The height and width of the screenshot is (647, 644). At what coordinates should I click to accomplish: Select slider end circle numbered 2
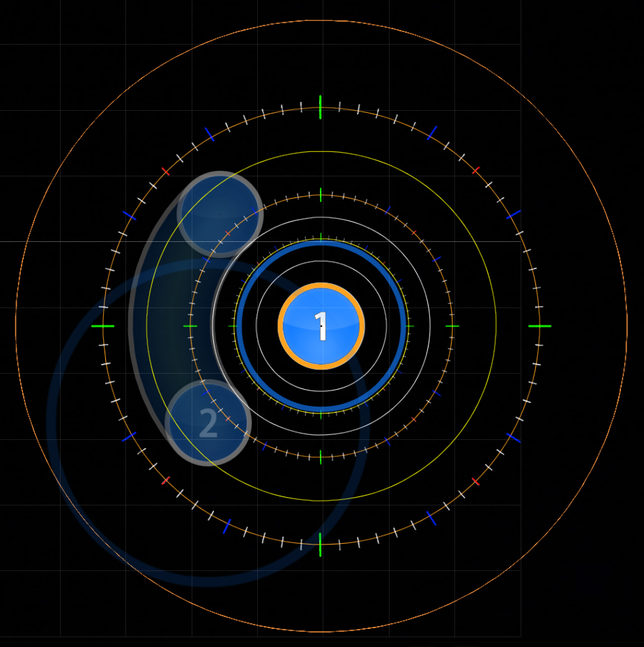208,423
